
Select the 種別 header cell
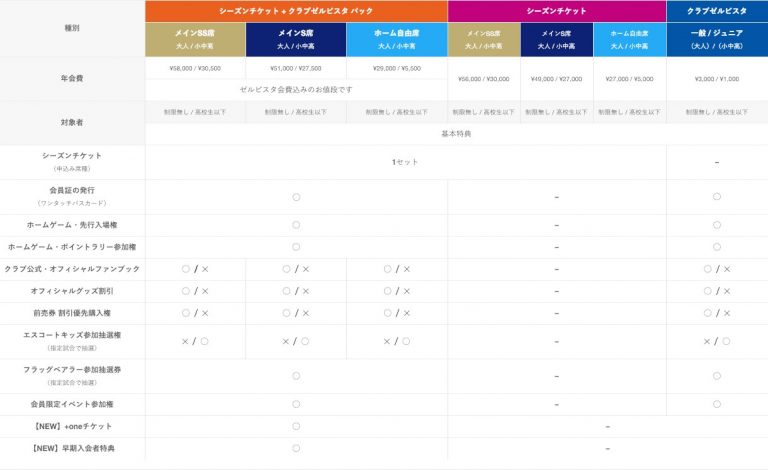coord(72,28)
